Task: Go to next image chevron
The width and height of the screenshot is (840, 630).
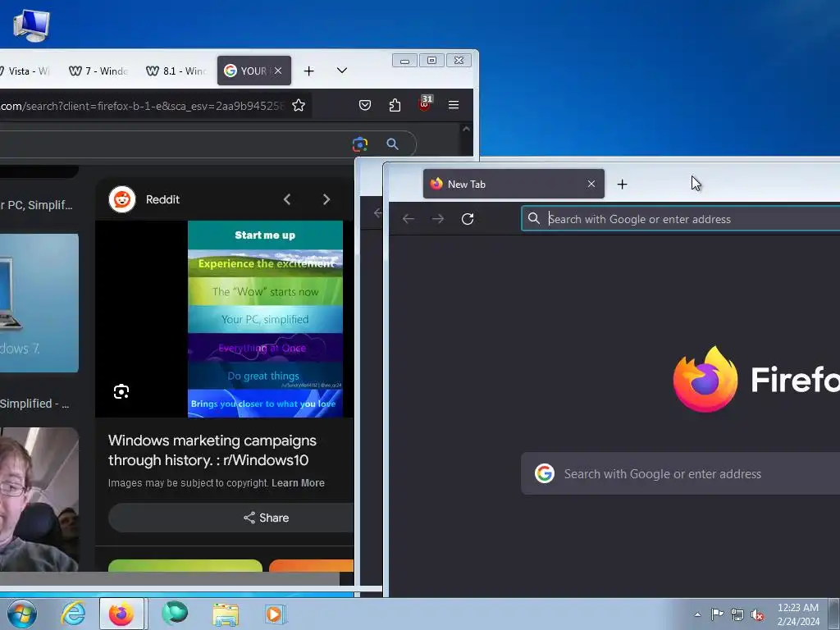Action: [326, 199]
